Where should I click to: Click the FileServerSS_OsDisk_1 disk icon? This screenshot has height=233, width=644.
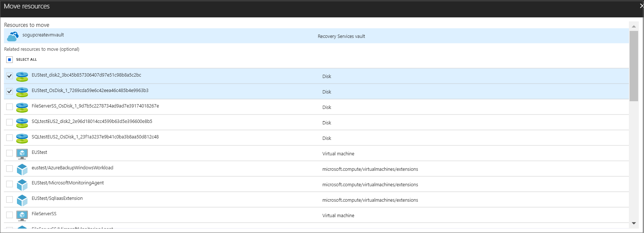pyautogui.click(x=22, y=107)
